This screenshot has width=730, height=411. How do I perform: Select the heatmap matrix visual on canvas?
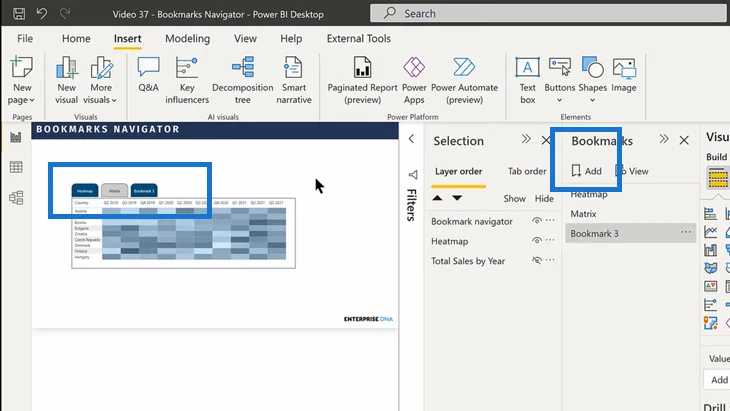pyautogui.click(x=183, y=233)
